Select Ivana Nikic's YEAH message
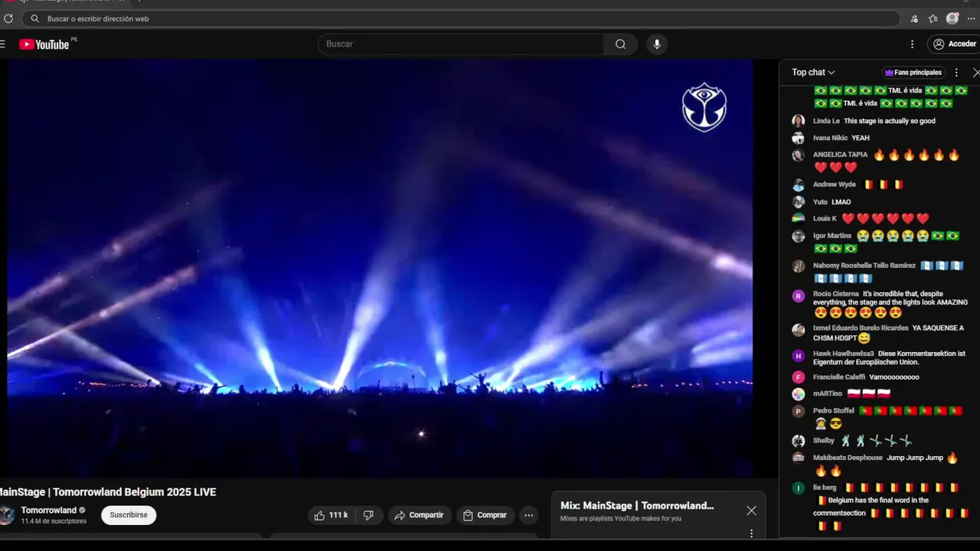The width and height of the screenshot is (980, 551). pos(861,139)
